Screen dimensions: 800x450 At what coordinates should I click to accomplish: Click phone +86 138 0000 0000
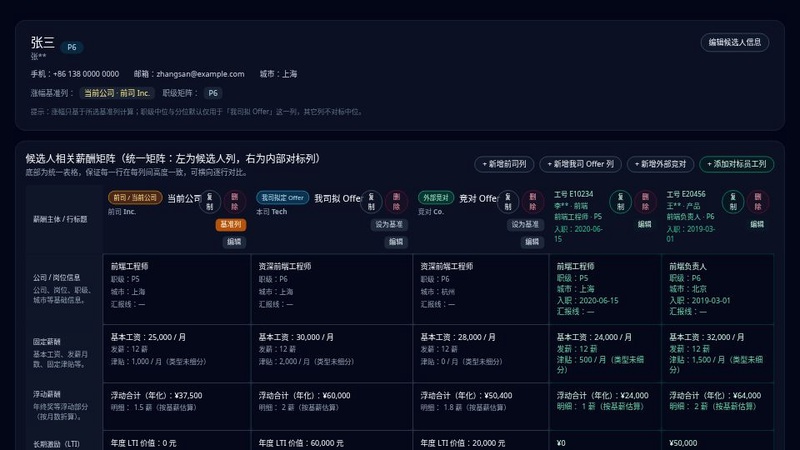(x=86, y=74)
